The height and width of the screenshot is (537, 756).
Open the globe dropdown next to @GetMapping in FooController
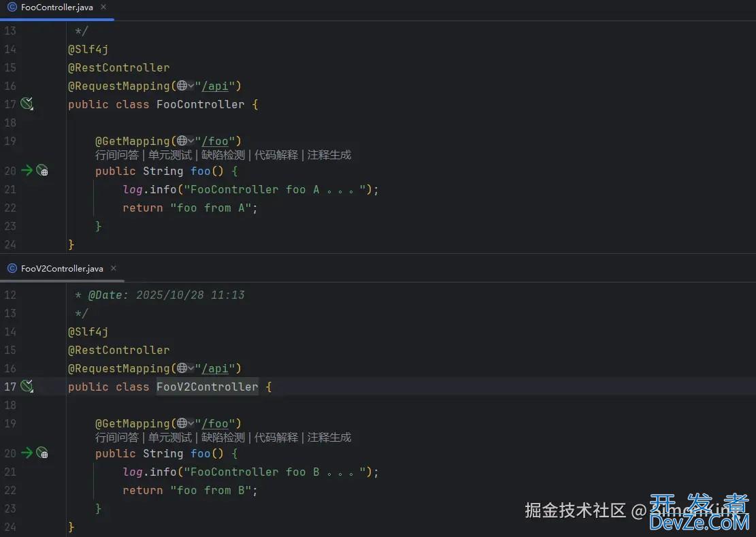[184, 141]
